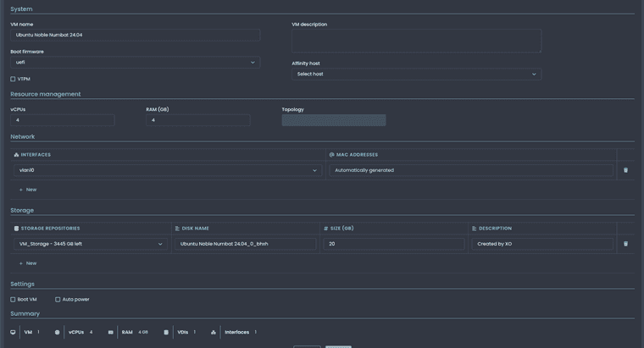
Task: Click the System section heading
Action: coord(21,9)
